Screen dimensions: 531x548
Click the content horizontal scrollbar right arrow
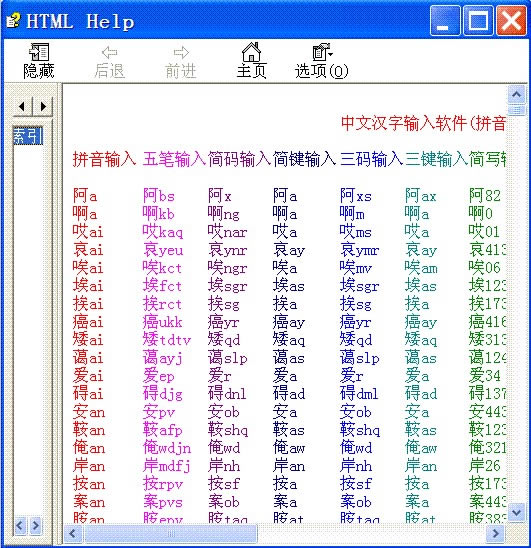click(496, 533)
